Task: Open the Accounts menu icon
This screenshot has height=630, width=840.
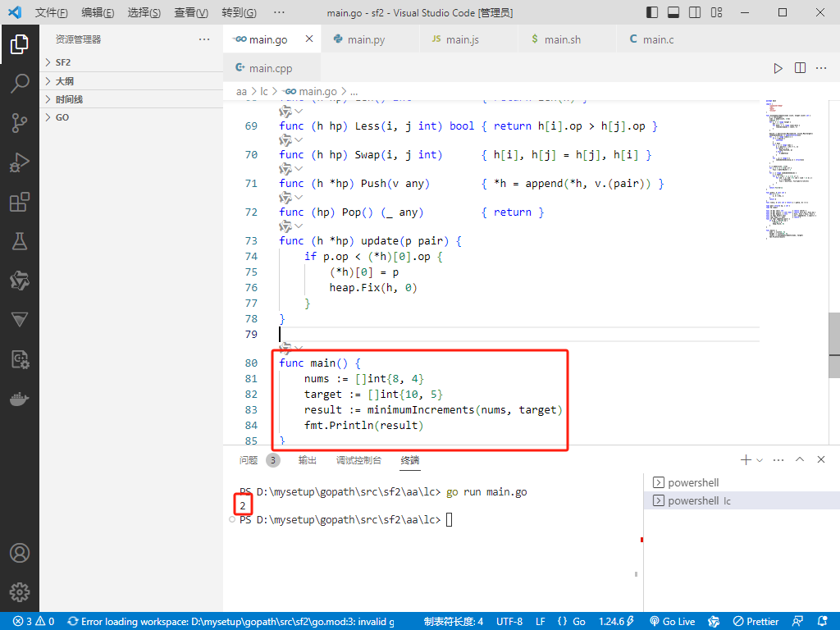Action: coord(20,553)
